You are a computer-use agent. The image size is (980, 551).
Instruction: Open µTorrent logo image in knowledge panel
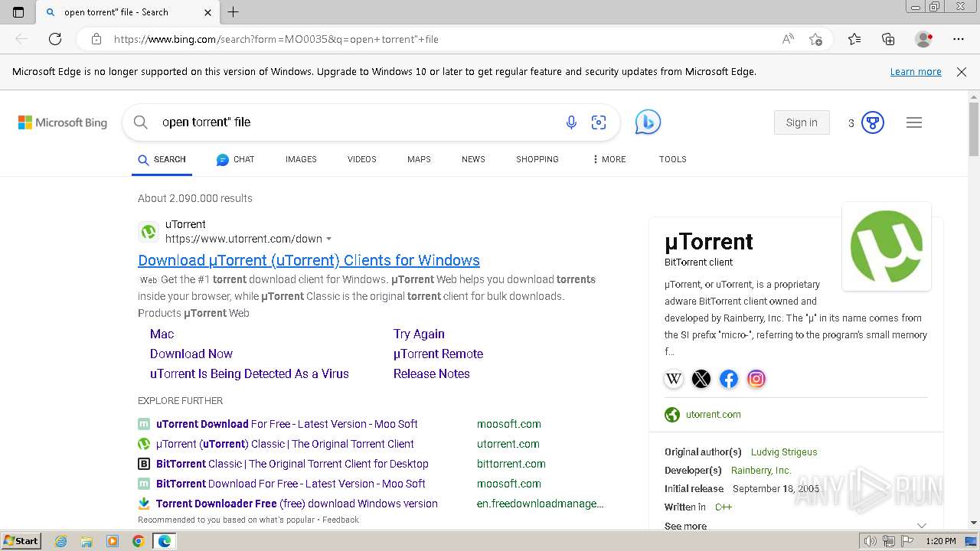887,246
